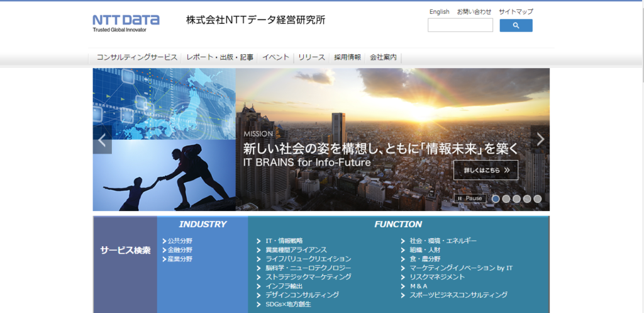Viewport: 644px width, 313px height.
Task: Click the FUNCTION column heading
Action: coord(398,224)
